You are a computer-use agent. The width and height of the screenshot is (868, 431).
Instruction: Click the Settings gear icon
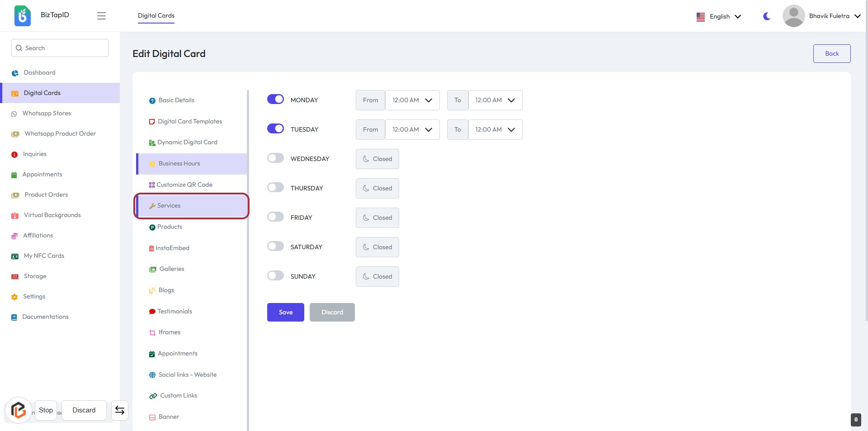[14, 297]
